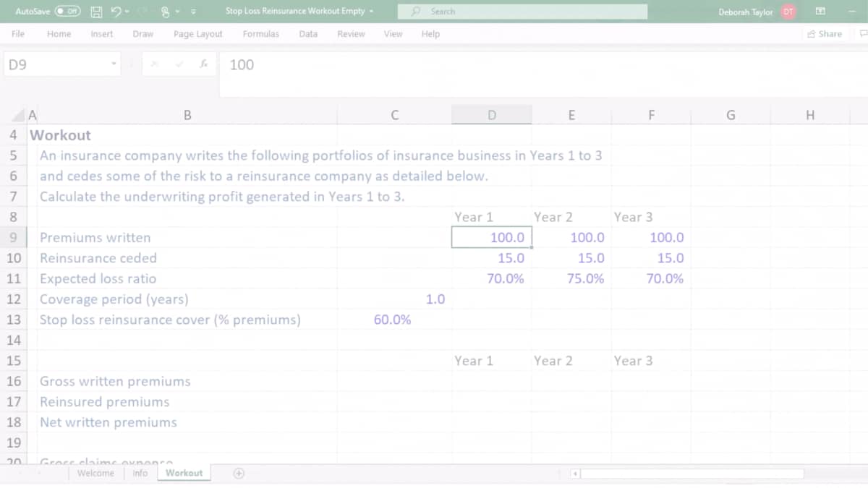Open the Comments icon beside Share
Viewport: 868px width, 488px height.
point(862,34)
